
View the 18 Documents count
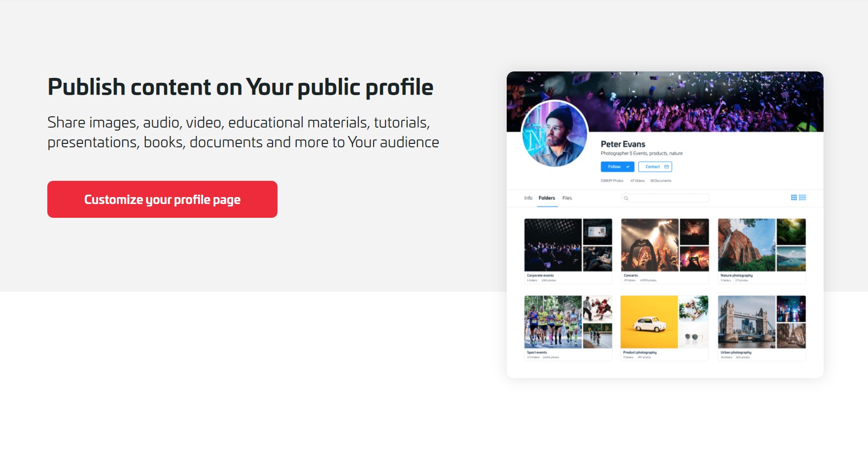[660, 180]
